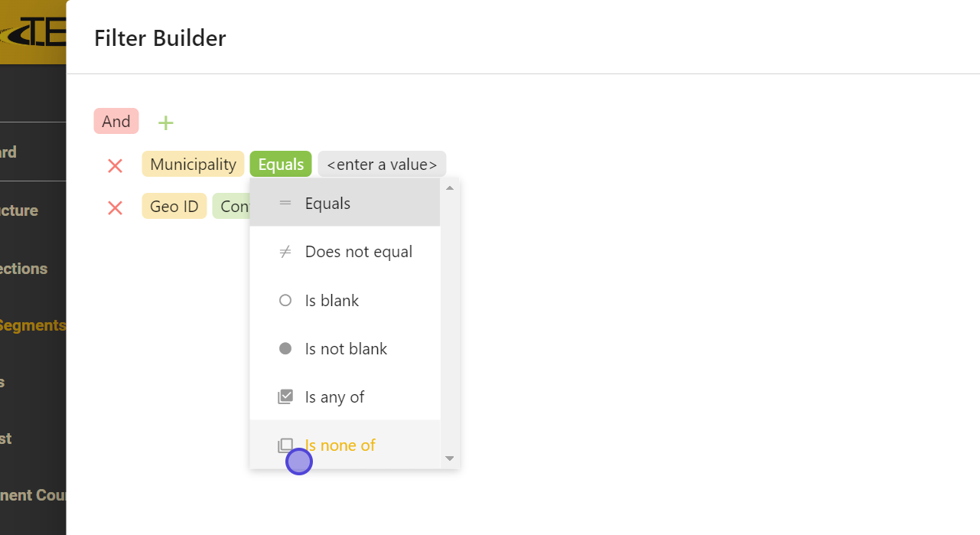Pick the Is not blank option
The image size is (980, 535).
point(346,349)
